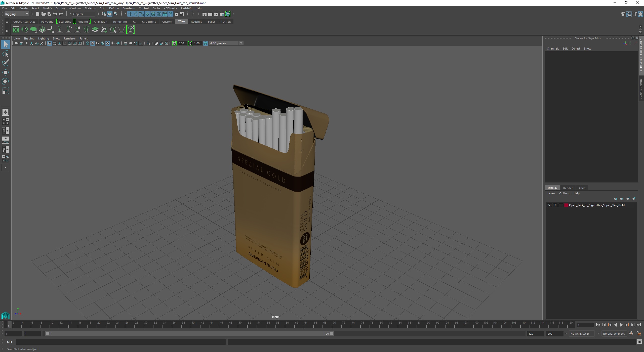
Task: Activate the Lasso Select tool
Action: click(x=6, y=54)
